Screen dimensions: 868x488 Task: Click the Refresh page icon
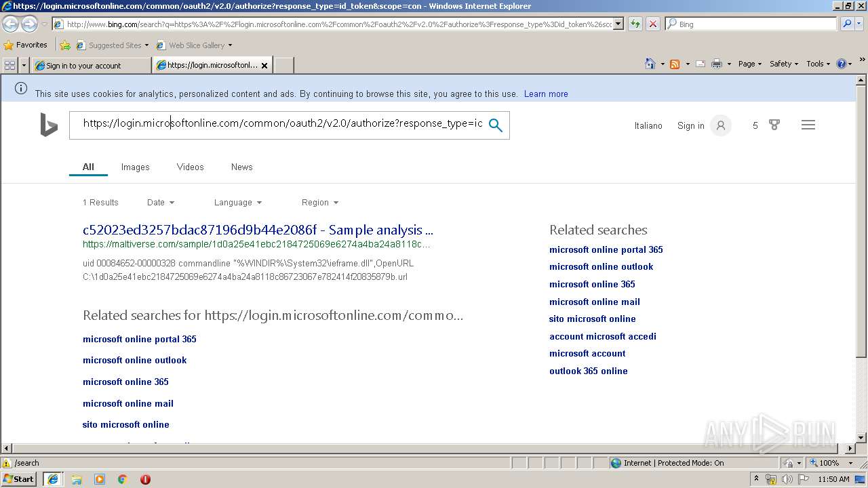coord(635,24)
